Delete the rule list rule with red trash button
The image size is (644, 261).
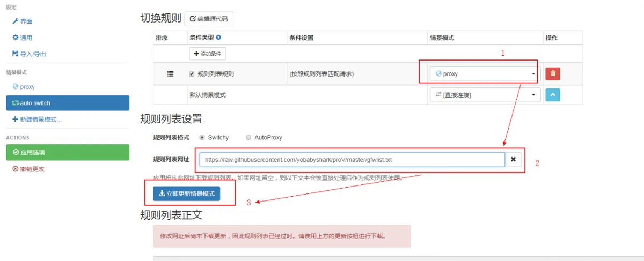553,74
